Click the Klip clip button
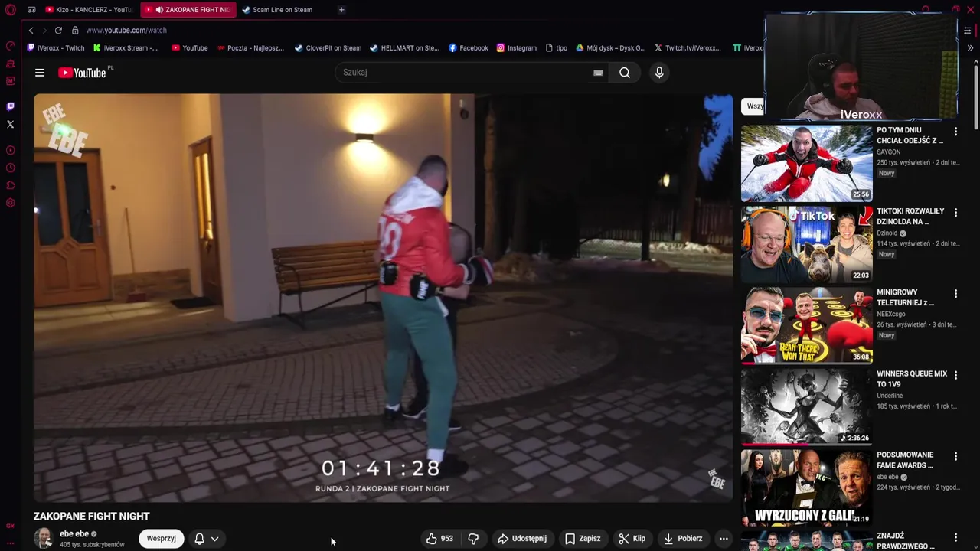This screenshot has width=980, height=551. [632, 539]
